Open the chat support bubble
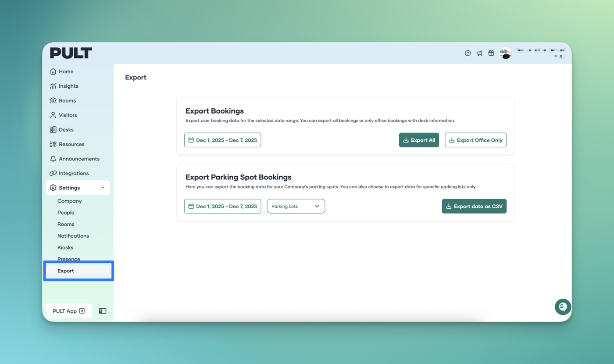 point(562,307)
